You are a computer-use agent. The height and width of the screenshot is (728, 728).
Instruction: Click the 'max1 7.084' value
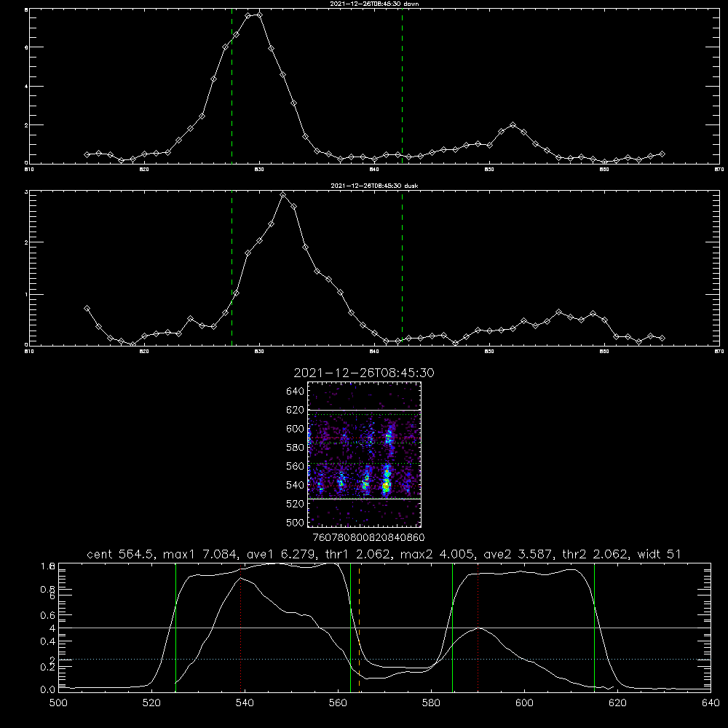202,554
